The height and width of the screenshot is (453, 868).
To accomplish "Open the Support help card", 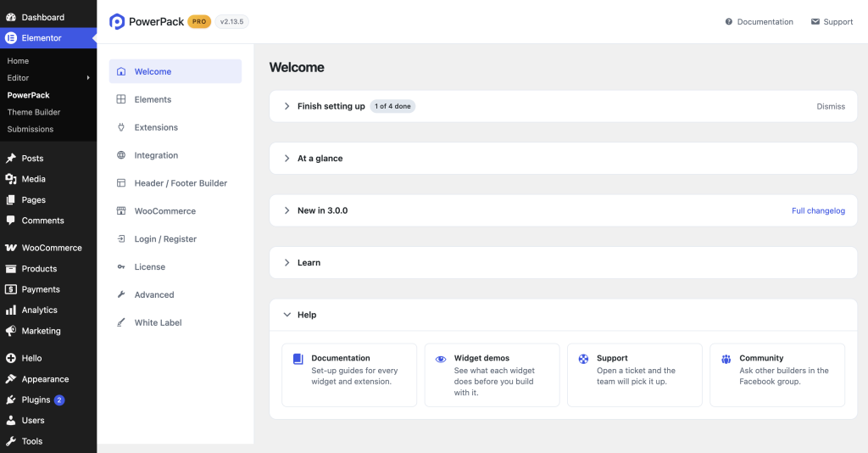I will click(x=635, y=375).
